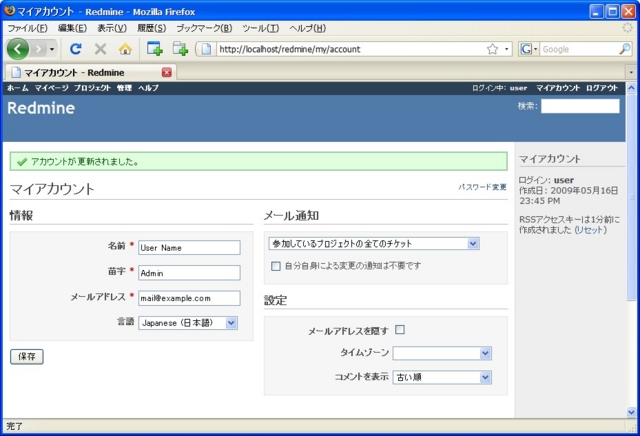Click the user login name link

[x=518, y=88]
